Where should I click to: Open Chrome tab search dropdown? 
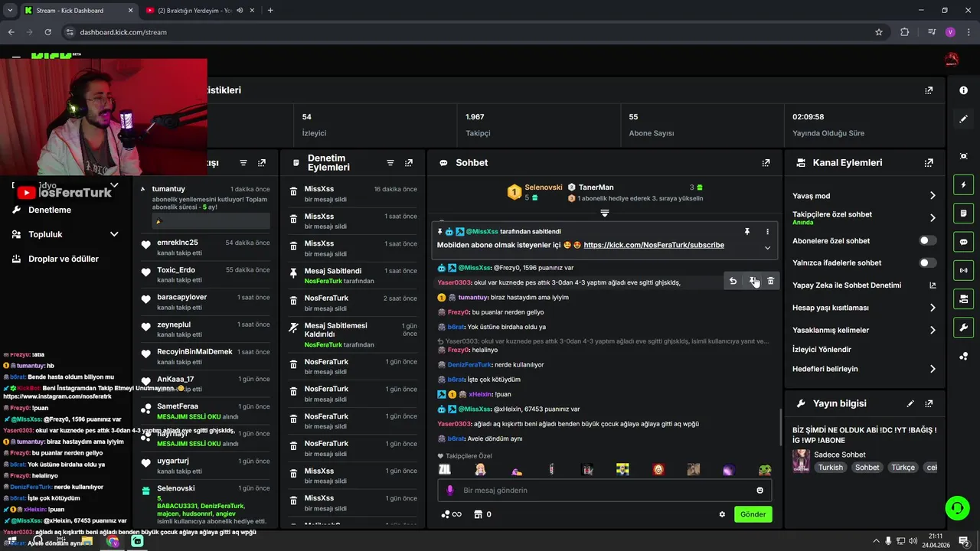click(x=10, y=10)
